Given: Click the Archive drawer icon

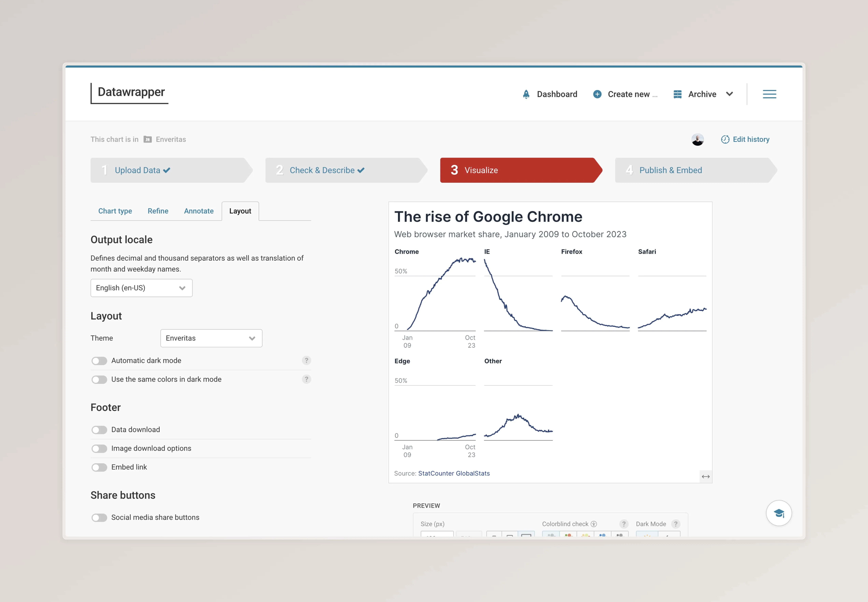Looking at the screenshot, I should pyautogui.click(x=677, y=94).
